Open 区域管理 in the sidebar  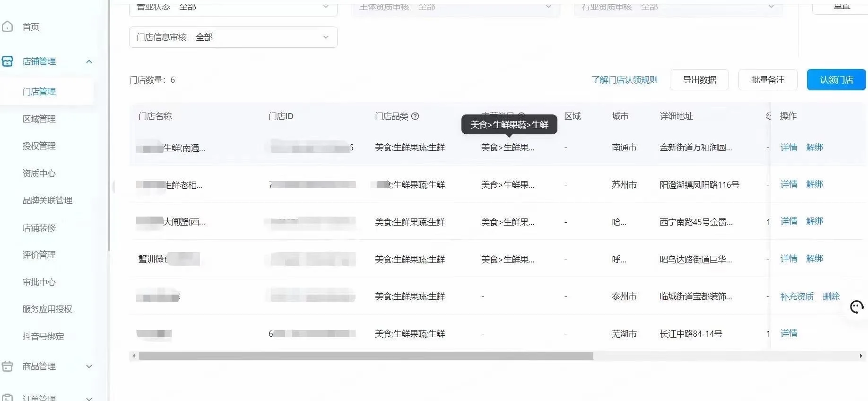(x=39, y=119)
